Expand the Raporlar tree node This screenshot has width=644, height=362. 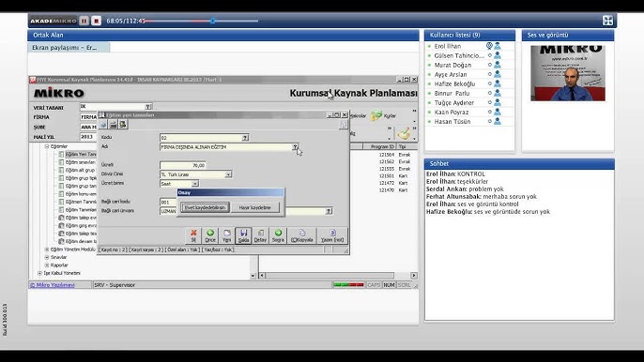[x=47, y=265]
